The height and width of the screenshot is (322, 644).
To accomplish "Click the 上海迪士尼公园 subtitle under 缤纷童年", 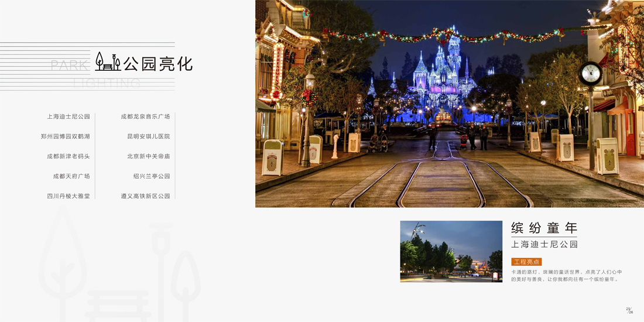I will point(544,244).
